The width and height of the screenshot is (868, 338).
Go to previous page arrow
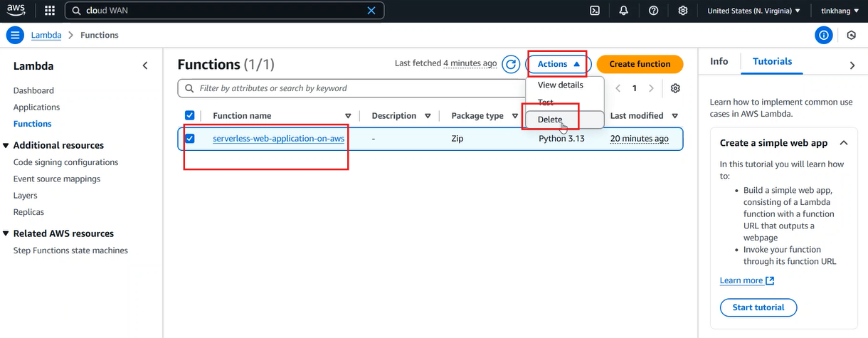point(618,88)
